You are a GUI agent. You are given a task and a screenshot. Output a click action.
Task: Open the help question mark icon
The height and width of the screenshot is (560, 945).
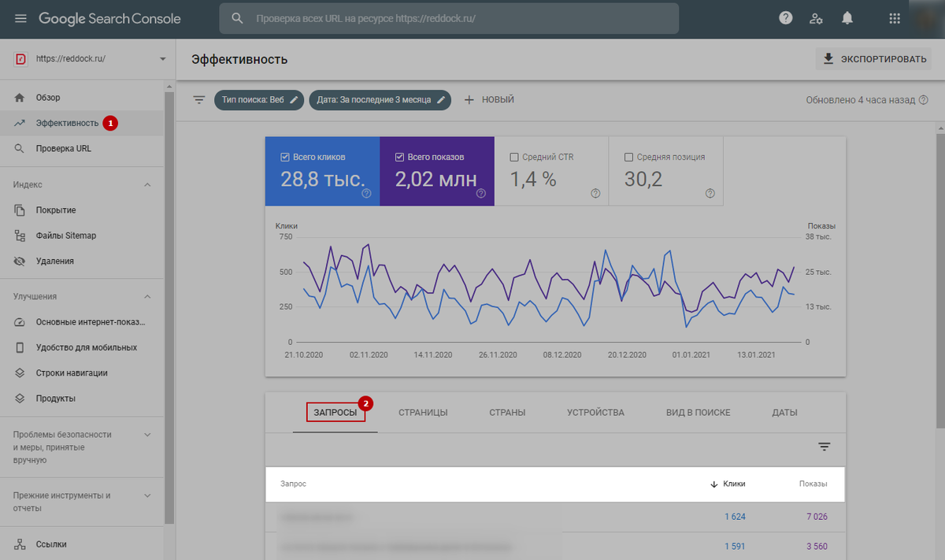click(785, 18)
